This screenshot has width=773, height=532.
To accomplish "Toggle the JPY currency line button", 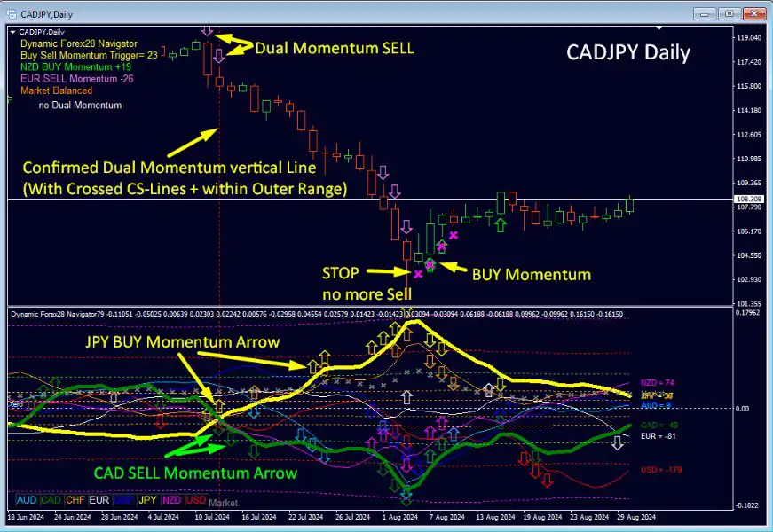I will coord(147,501).
